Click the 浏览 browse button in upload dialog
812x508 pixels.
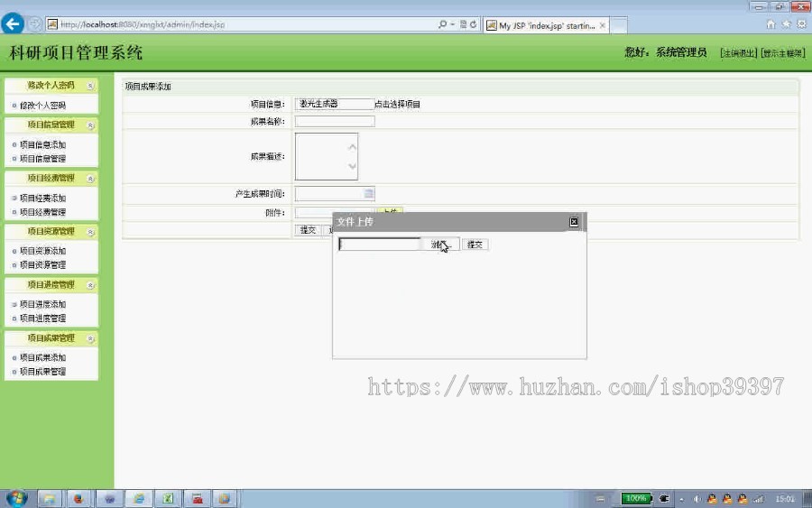point(440,245)
